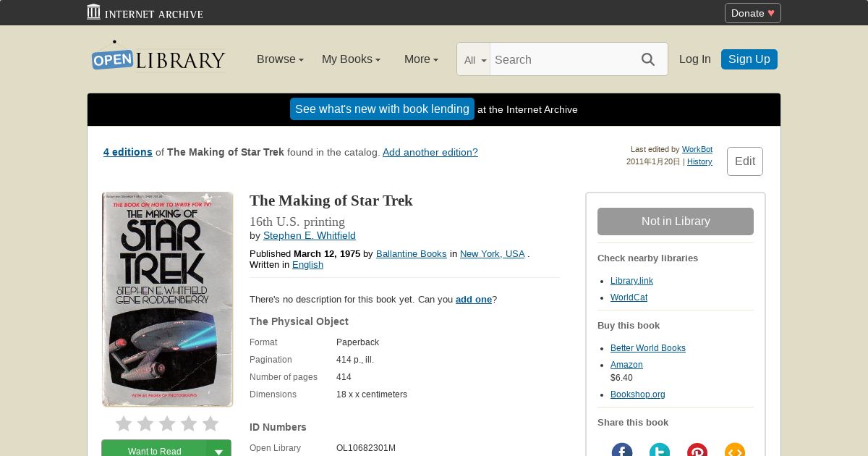Screen dimensions: 868x456
Task: Expand the Browse menu
Action: click(280, 59)
